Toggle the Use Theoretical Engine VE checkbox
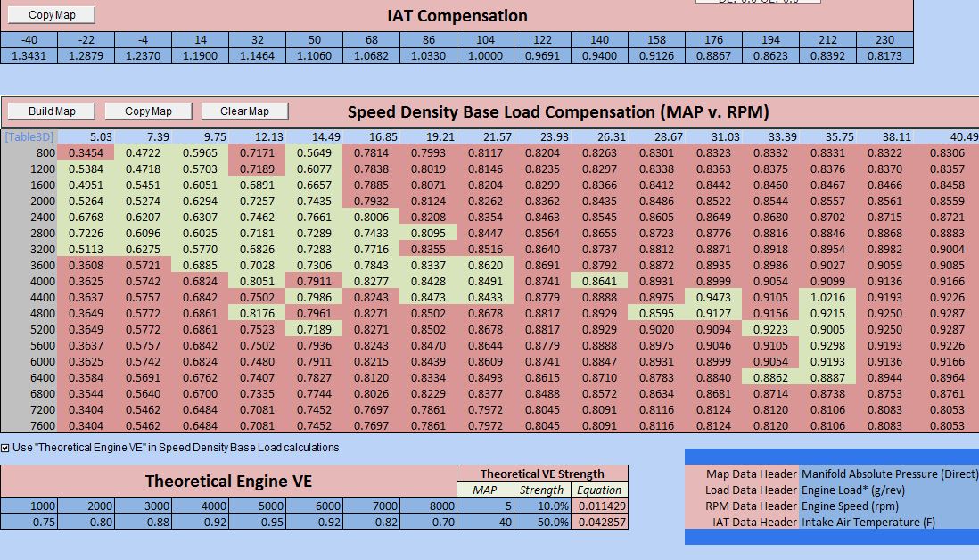Image resolution: width=979 pixels, height=560 pixels. [x=6, y=448]
